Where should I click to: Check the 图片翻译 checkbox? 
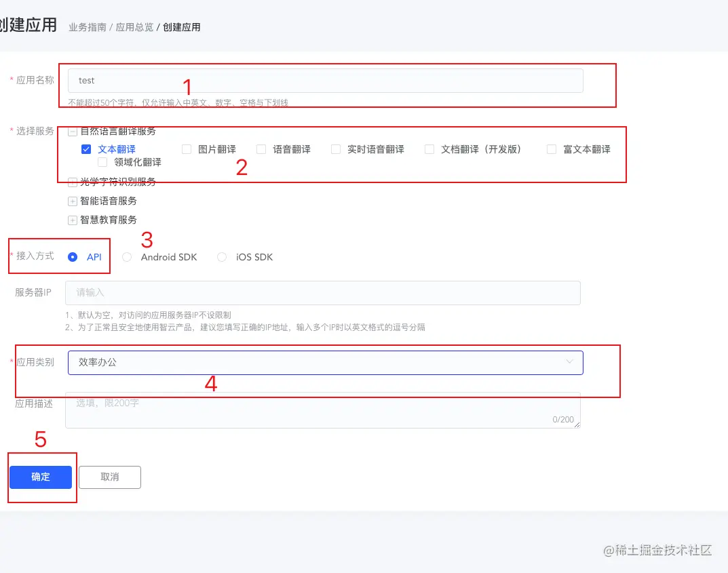187,149
